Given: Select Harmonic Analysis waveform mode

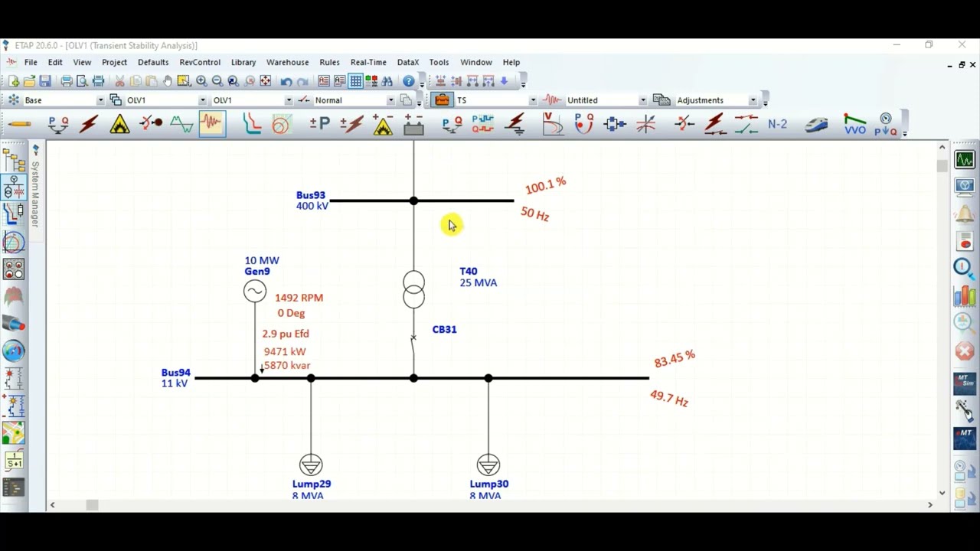Looking at the screenshot, I should [181, 124].
